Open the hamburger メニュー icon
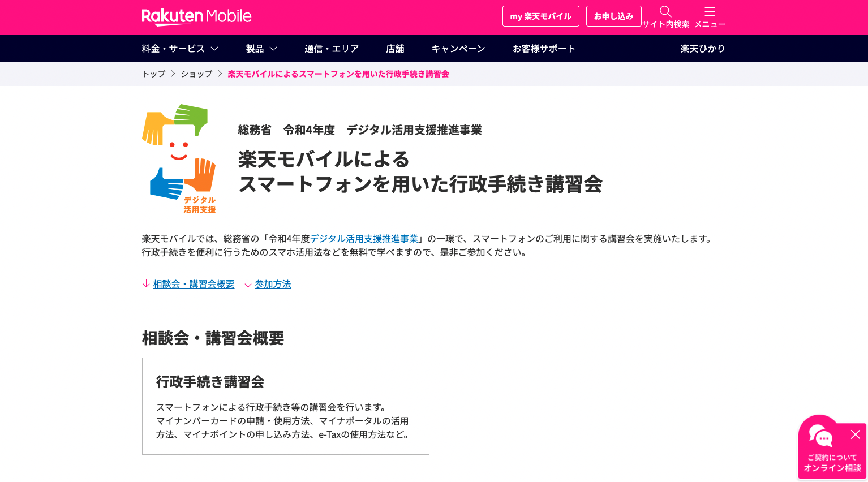868x482 pixels. 710,12
